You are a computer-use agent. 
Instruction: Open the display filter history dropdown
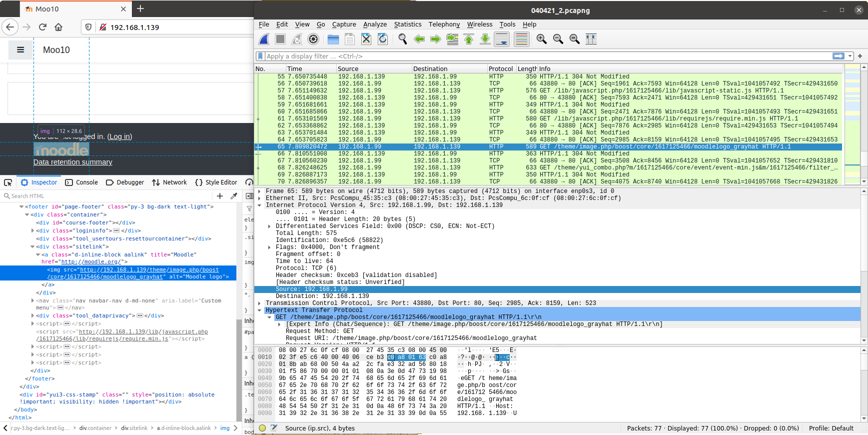point(850,56)
